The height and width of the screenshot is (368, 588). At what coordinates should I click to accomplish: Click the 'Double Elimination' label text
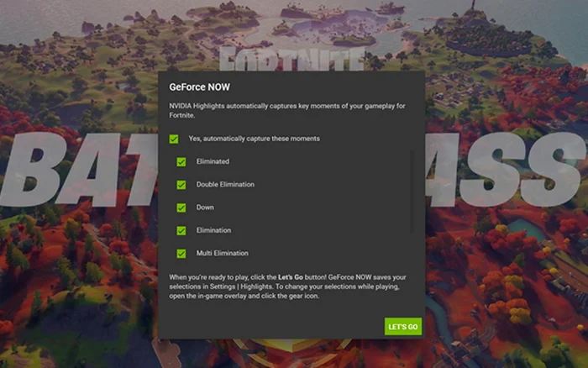coord(225,185)
